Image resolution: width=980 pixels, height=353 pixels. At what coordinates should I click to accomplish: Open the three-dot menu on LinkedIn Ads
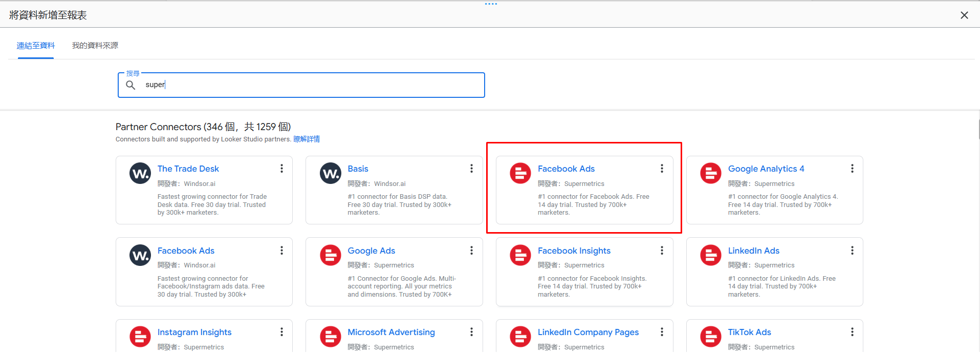[852, 251]
